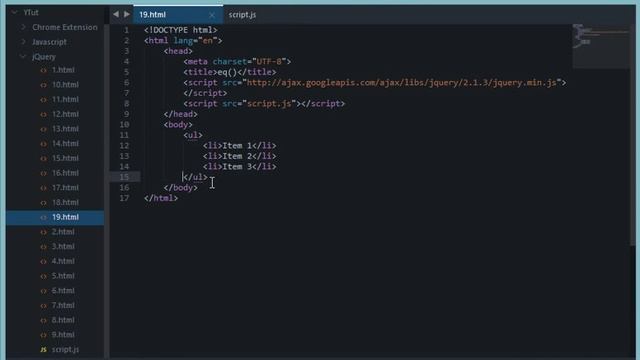Place cursor in the title eq() text

pyautogui.click(x=227, y=72)
